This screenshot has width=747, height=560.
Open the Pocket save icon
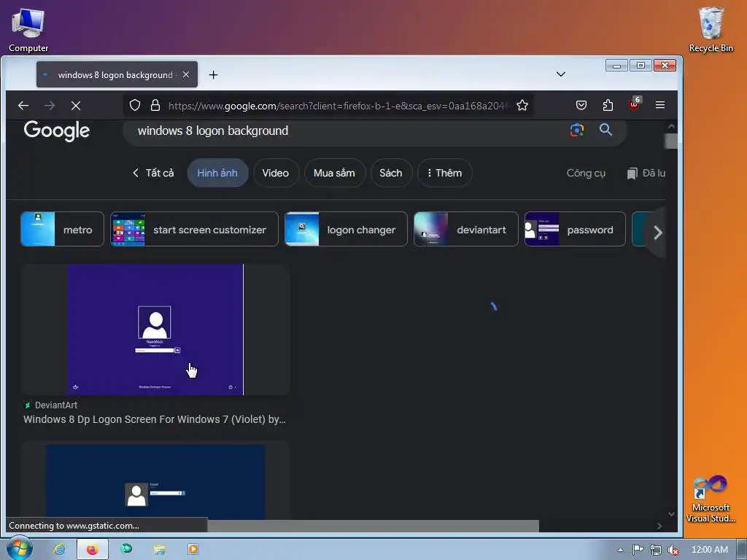581,105
